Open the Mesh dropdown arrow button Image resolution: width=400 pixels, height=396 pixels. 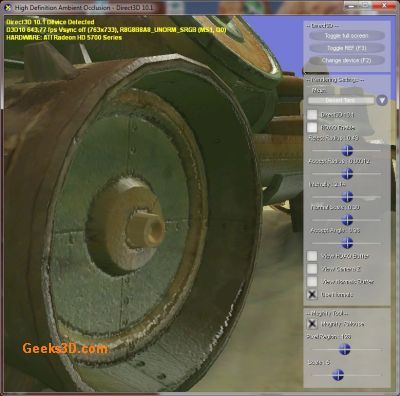point(382,100)
